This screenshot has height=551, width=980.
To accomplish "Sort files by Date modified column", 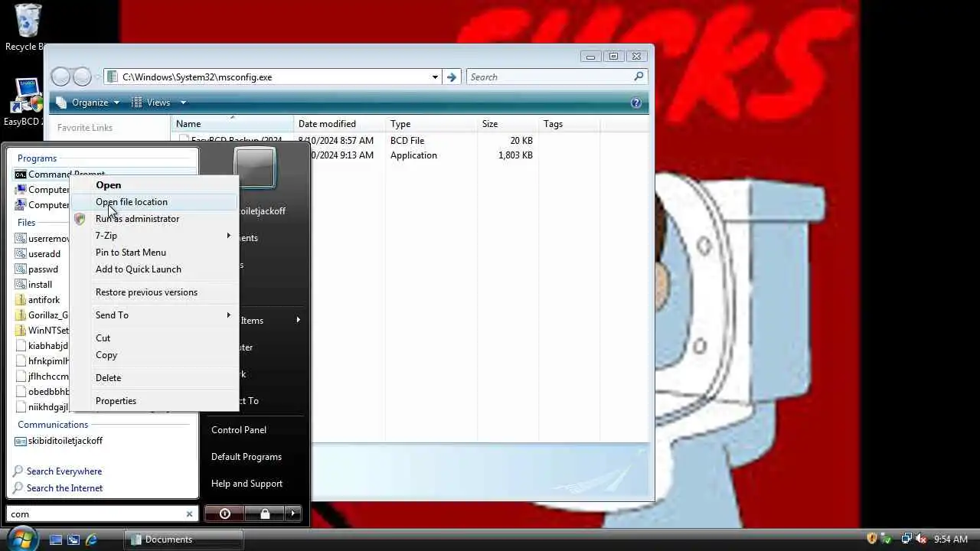I will [x=339, y=124].
